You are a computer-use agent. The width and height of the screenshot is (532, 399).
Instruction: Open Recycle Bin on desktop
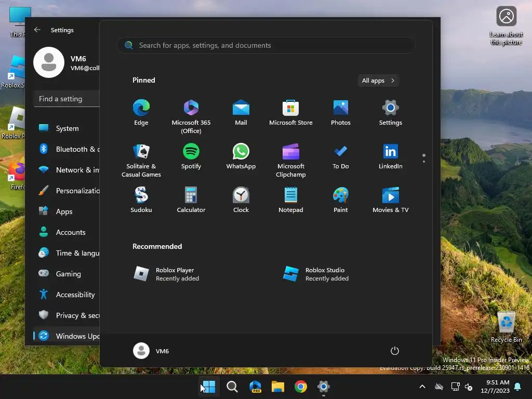506,327
